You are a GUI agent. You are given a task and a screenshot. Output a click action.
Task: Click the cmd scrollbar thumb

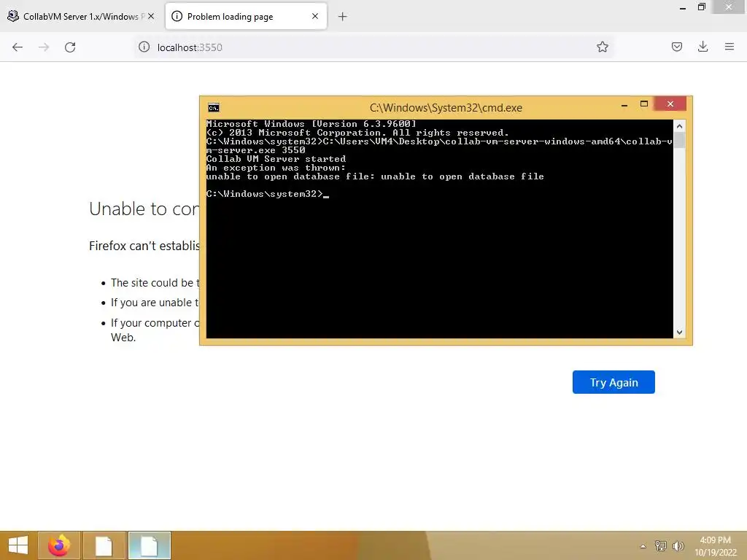(679, 141)
